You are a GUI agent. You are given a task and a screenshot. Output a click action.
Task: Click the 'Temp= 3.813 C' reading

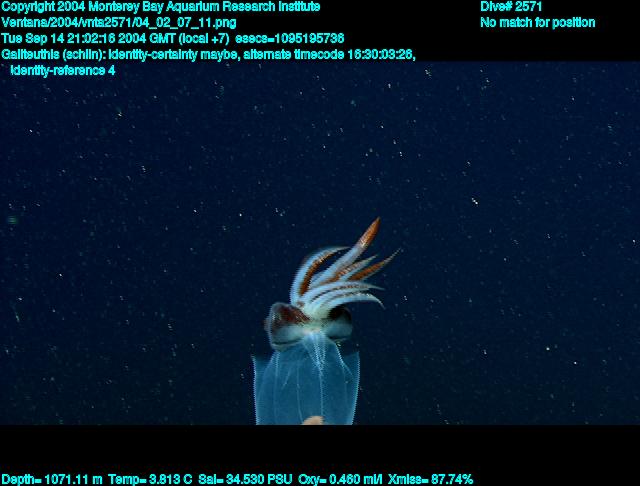click(x=150, y=479)
